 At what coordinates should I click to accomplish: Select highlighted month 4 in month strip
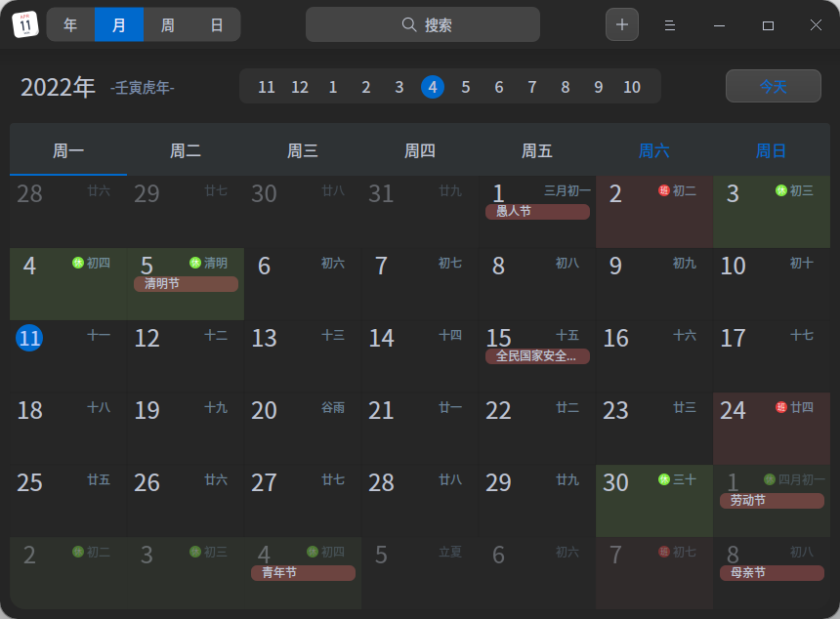click(x=433, y=87)
